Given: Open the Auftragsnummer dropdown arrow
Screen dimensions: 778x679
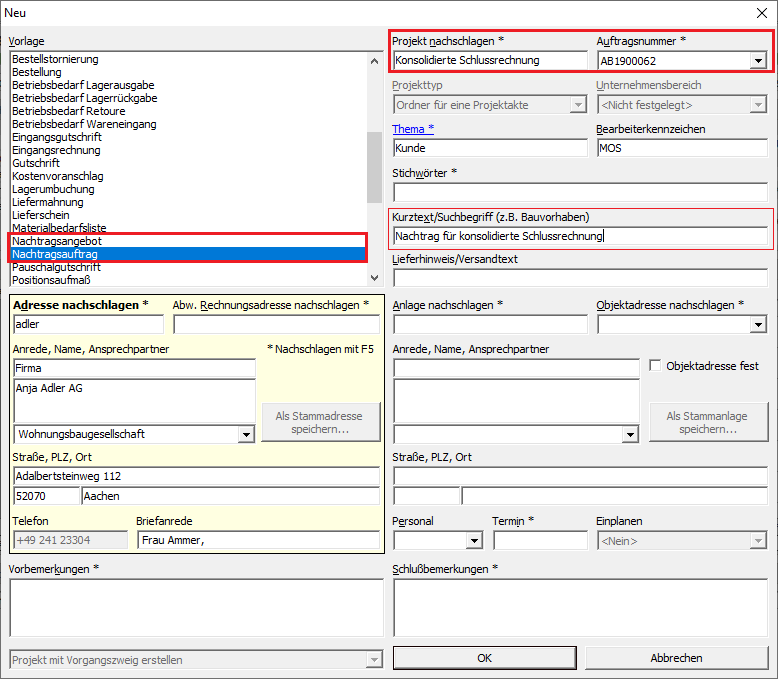Looking at the screenshot, I should pyautogui.click(x=757, y=61).
